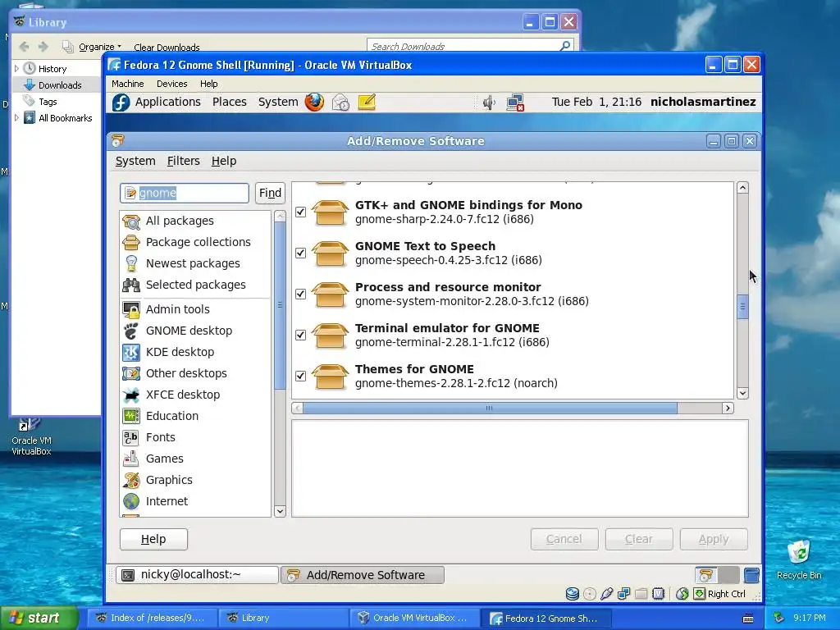
Task: Click the volume speaker icon in GNOME panel
Action: pyautogui.click(x=489, y=102)
